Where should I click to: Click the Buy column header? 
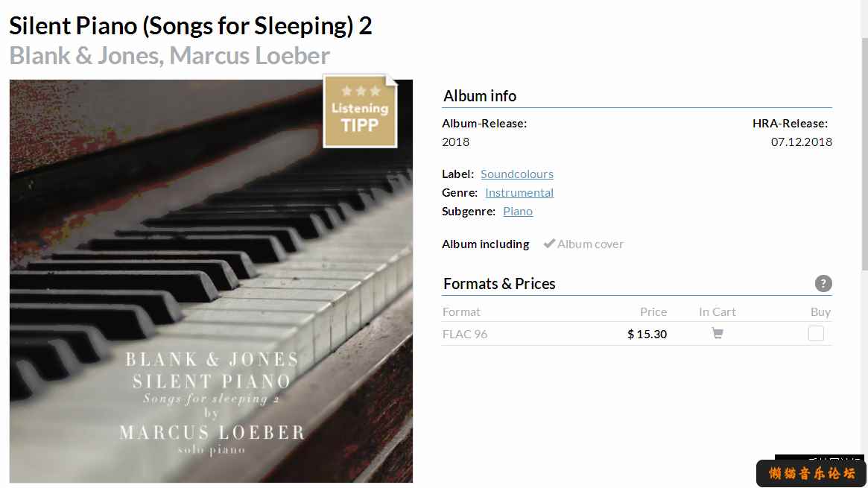pyautogui.click(x=820, y=311)
